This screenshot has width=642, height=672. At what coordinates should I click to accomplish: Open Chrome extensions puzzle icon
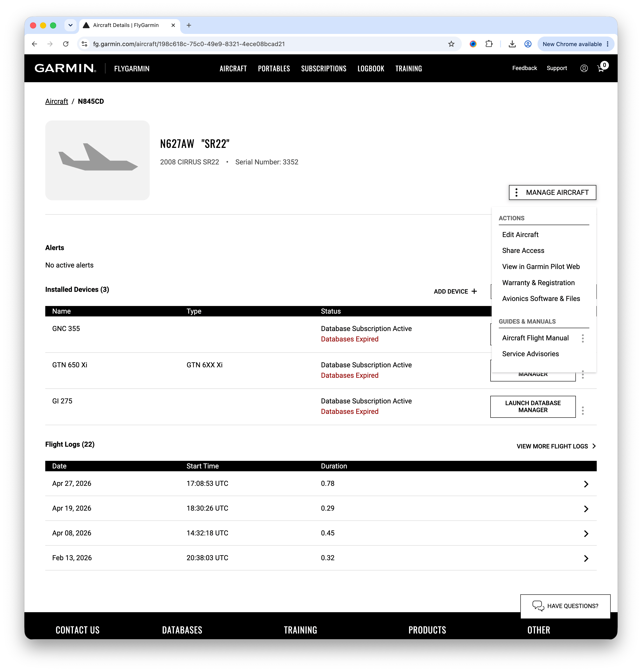(489, 44)
